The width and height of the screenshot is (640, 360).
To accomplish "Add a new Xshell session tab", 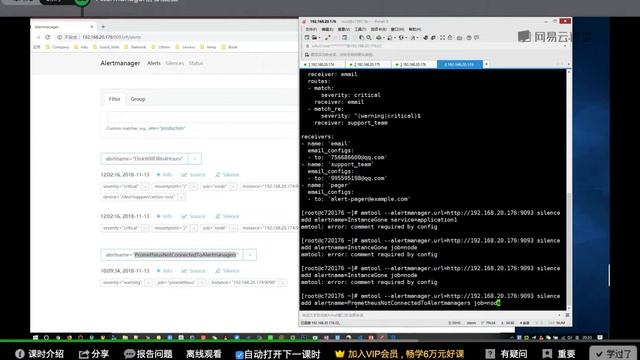I will (x=486, y=64).
